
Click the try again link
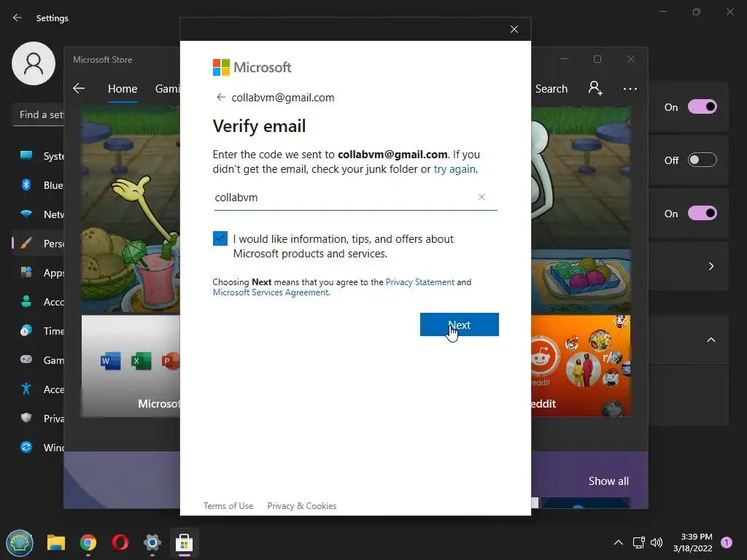coord(454,169)
